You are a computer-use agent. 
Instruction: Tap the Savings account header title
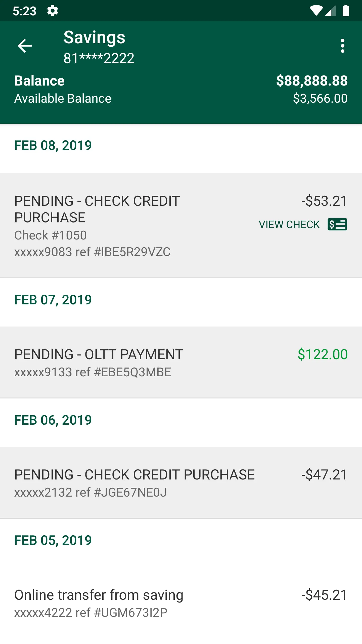pyautogui.click(x=94, y=38)
